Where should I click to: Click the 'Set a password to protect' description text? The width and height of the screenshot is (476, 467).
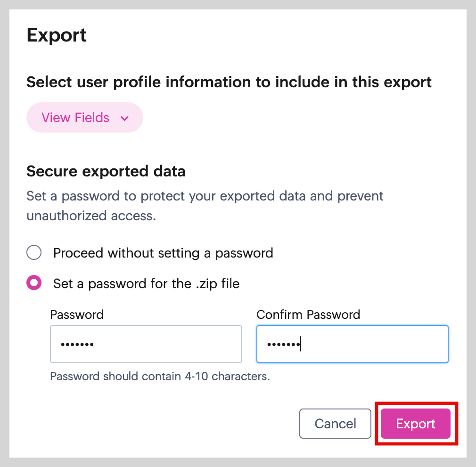205,196
